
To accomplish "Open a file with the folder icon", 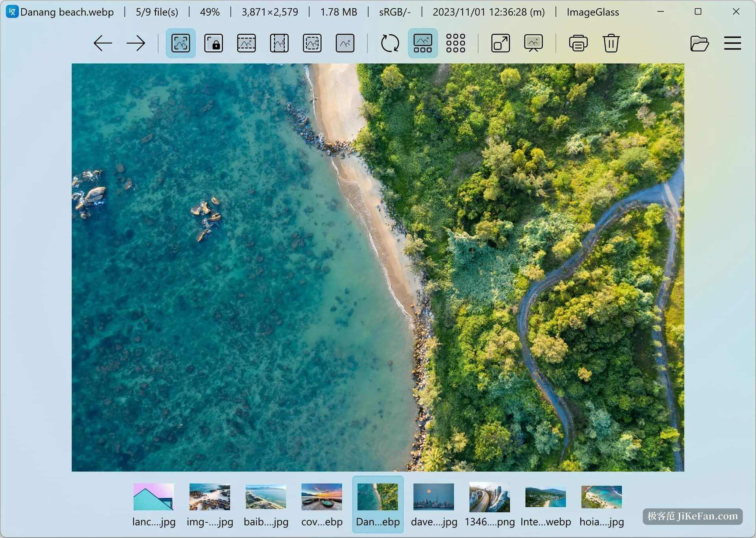I will tap(699, 43).
